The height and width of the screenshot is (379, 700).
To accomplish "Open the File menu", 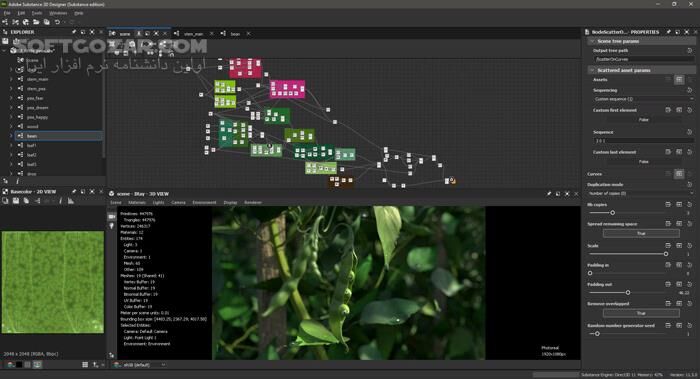I will pyautogui.click(x=7, y=13).
